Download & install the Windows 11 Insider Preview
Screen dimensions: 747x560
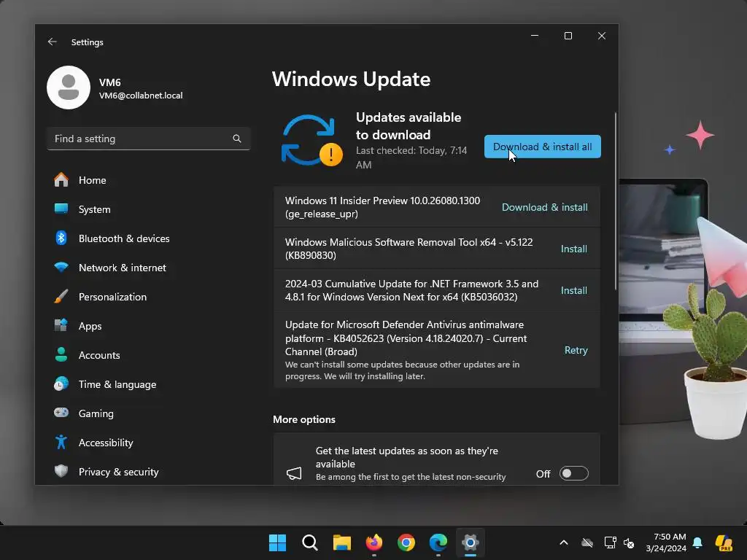tap(544, 207)
